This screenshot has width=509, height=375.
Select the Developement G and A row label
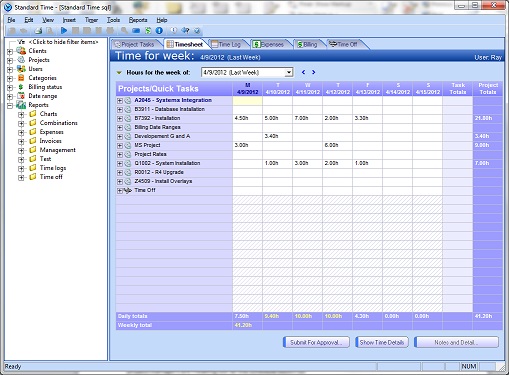[x=162, y=136]
